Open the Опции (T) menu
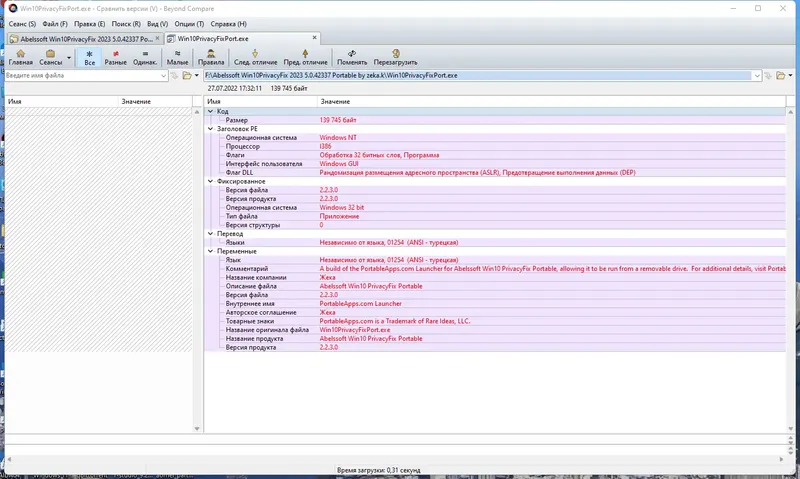800x479 pixels. (189, 24)
